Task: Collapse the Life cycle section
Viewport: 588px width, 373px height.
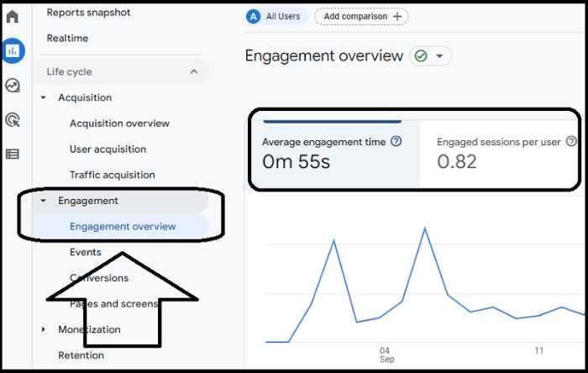Action: (x=194, y=72)
